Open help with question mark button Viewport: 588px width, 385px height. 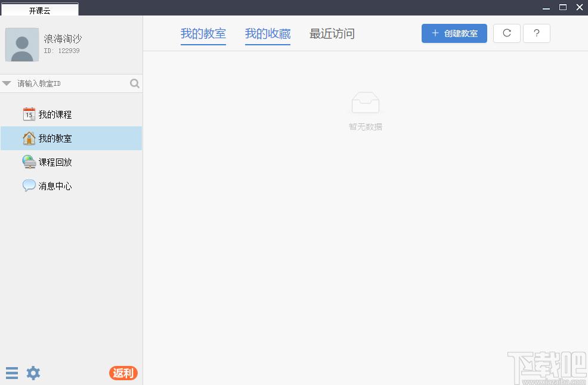click(x=537, y=33)
